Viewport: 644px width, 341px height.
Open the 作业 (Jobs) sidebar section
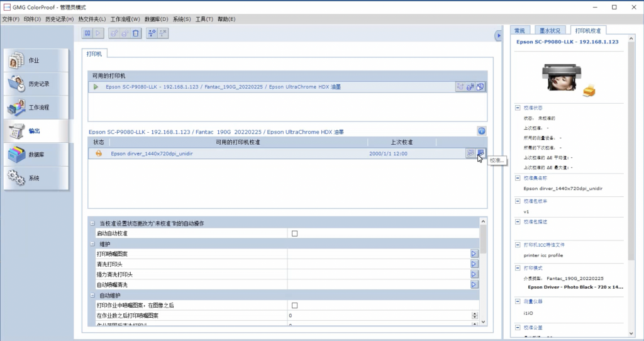(x=36, y=60)
